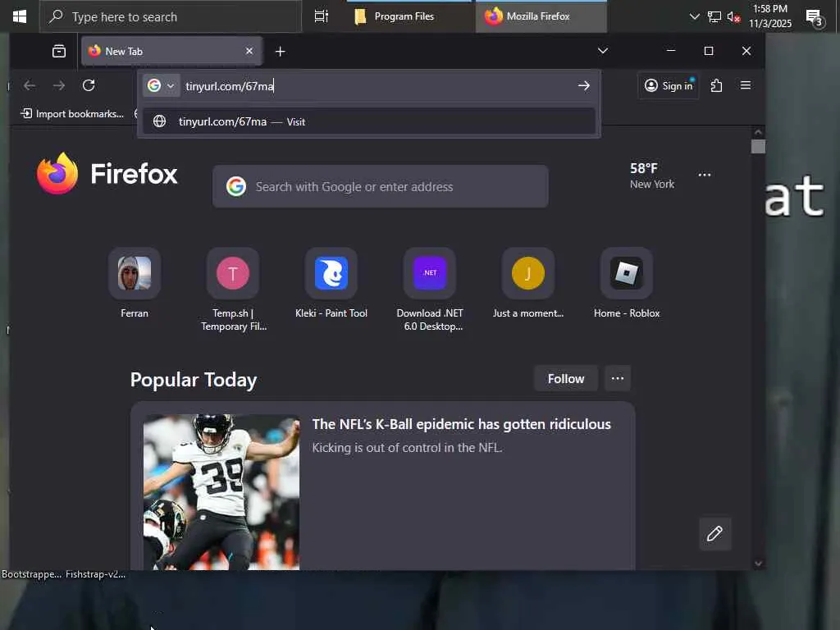840x630 pixels.
Task: Open the clock showing 1:58 PM
Action: (x=769, y=16)
